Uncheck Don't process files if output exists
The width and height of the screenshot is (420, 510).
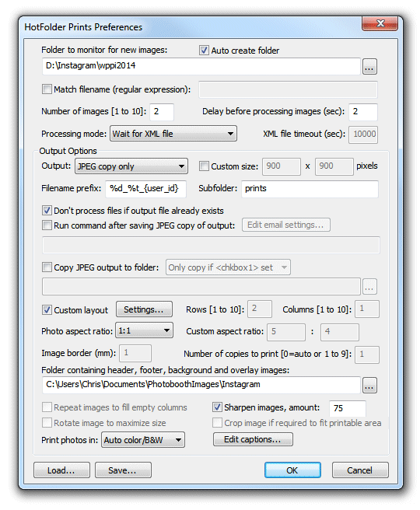point(47,211)
